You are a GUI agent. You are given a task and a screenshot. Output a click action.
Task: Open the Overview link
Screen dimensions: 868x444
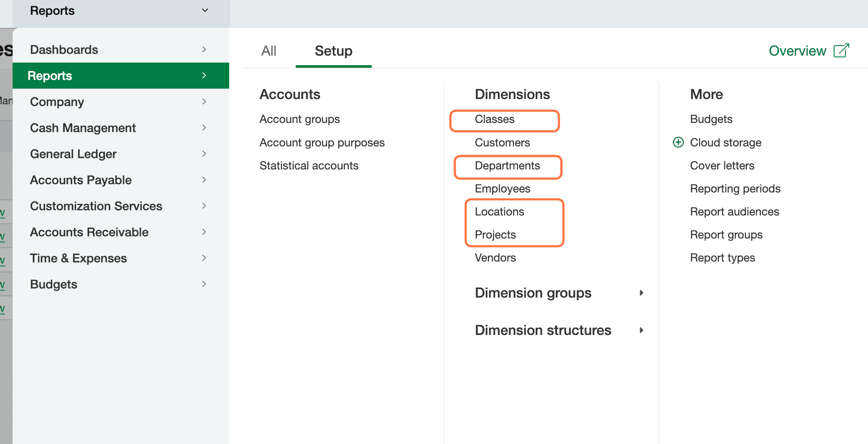pos(797,51)
